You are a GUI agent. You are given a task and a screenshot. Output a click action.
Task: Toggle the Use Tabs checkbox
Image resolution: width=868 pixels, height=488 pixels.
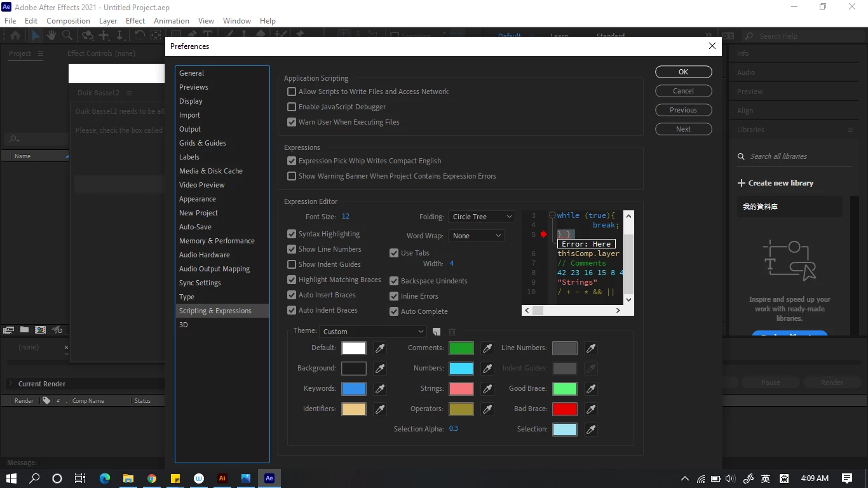point(394,253)
